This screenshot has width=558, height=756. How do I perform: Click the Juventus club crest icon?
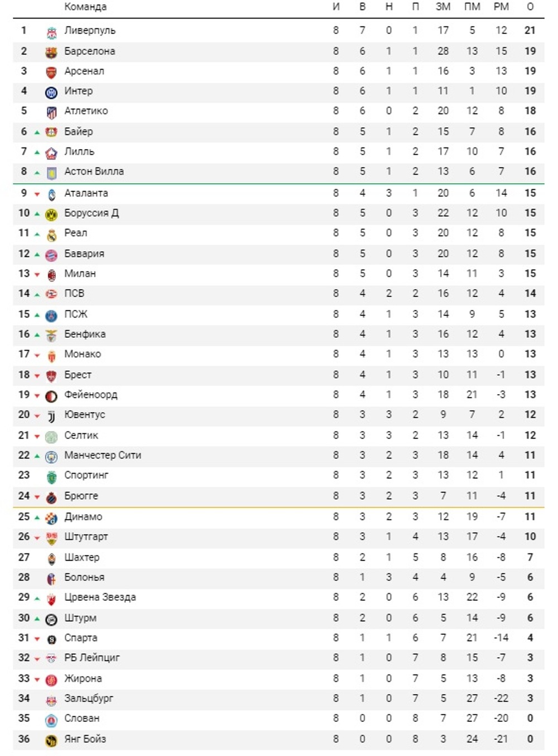pyautogui.click(x=51, y=417)
